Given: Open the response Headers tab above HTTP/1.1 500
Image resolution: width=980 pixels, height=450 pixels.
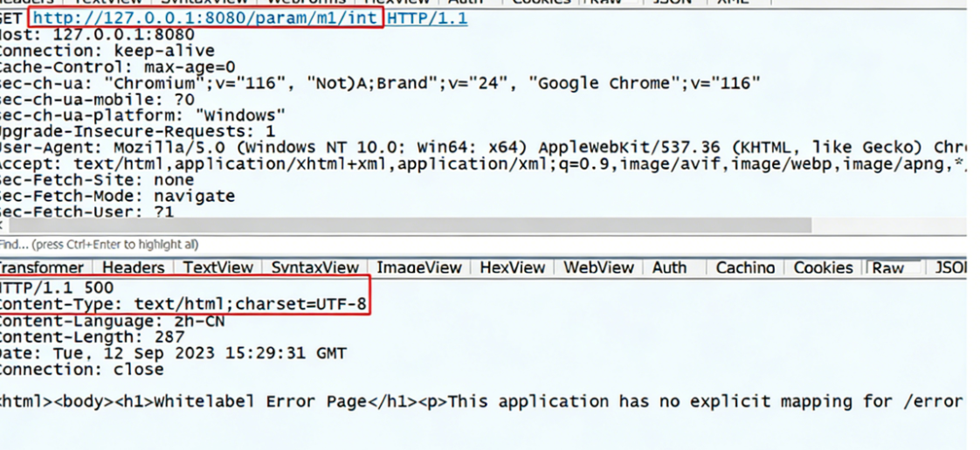Looking at the screenshot, I should 133,267.
